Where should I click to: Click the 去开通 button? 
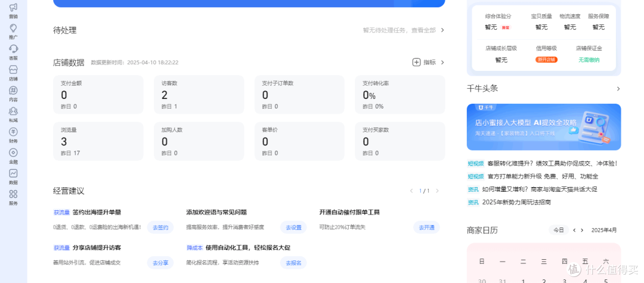coord(426,227)
